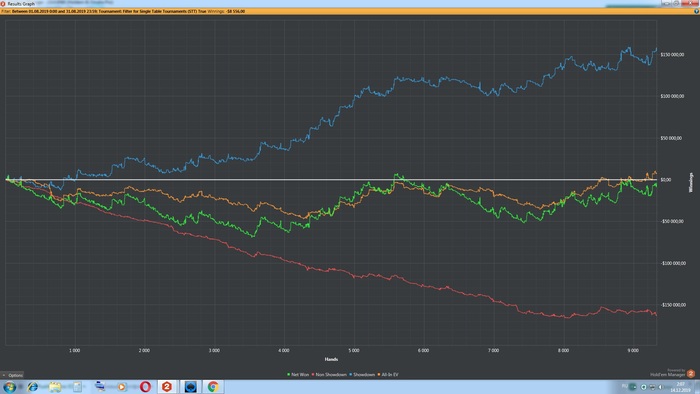This screenshot has height=394, width=700.
Task: Click the 8 000 hands tick label
Action: pyautogui.click(x=563, y=351)
